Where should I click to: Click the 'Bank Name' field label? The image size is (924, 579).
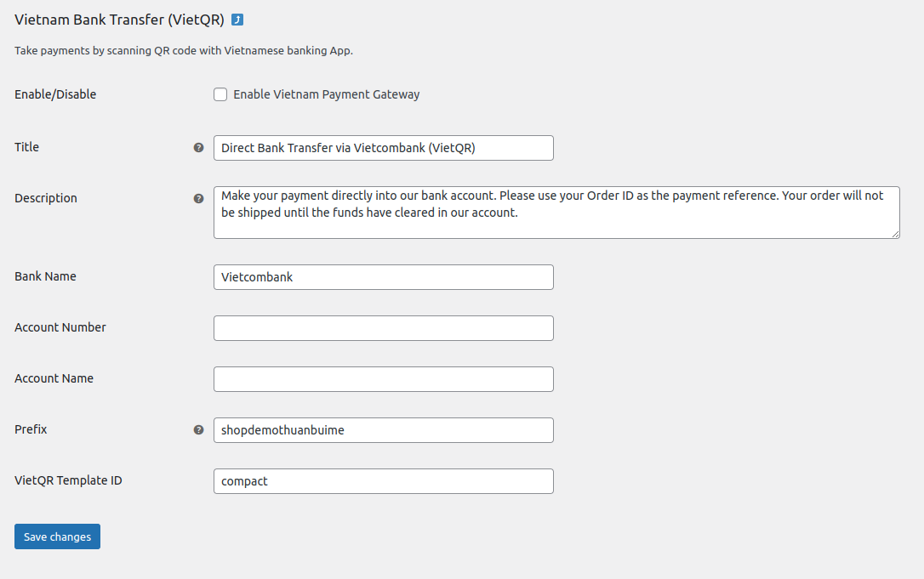click(45, 276)
